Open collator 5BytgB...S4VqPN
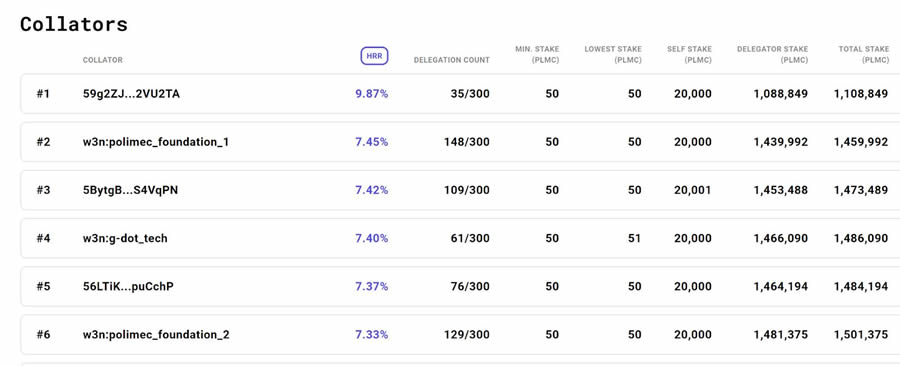Viewport: 900px width, 366px height. [x=130, y=190]
